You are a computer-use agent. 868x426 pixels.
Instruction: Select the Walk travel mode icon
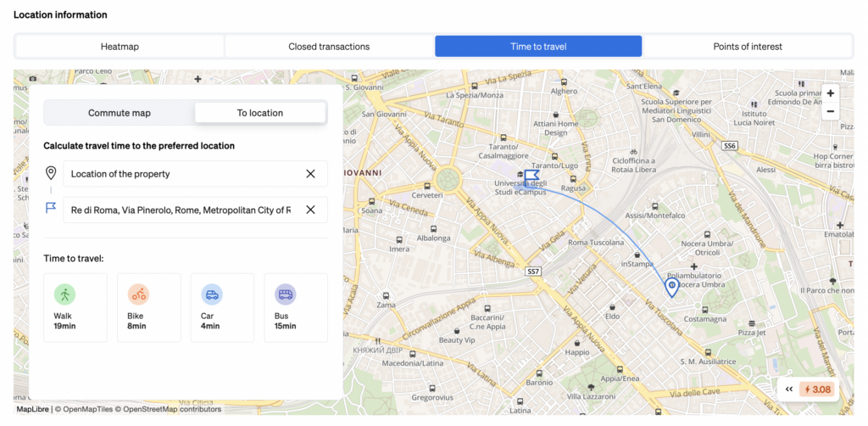click(64, 294)
